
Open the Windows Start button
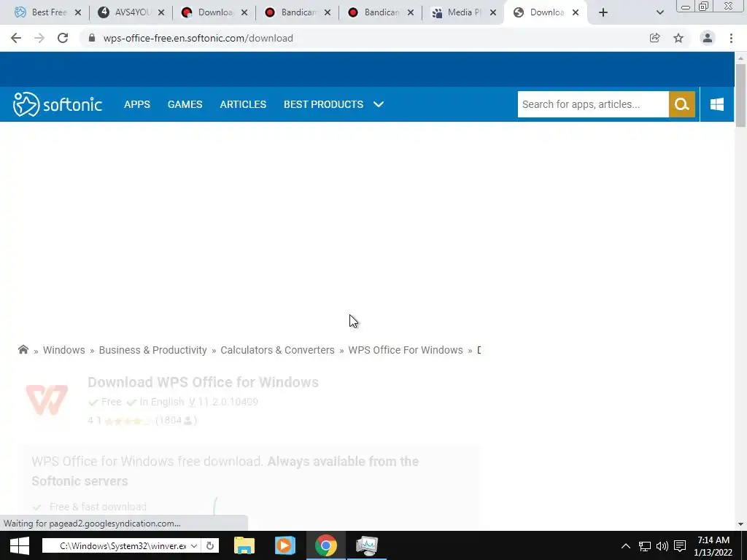pyautogui.click(x=20, y=545)
